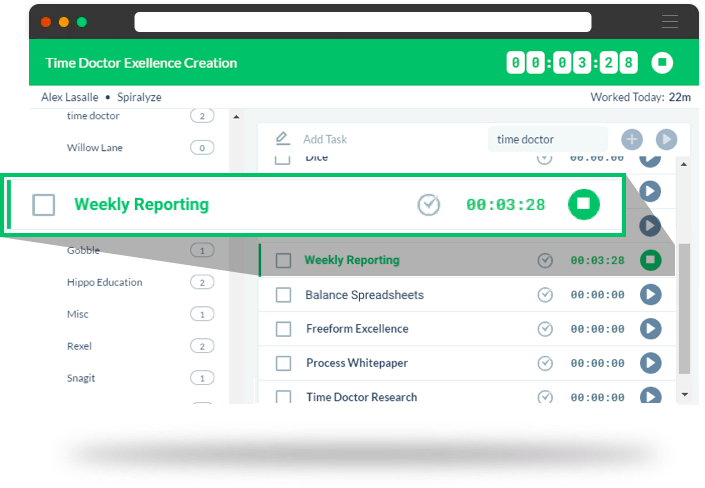Click the Time Doctor Exellence Creation title

(141, 63)
